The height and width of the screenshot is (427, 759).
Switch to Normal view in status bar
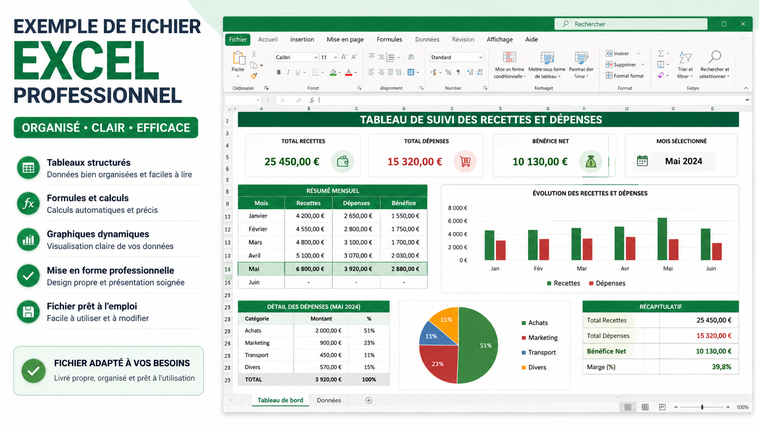point(627,407)
